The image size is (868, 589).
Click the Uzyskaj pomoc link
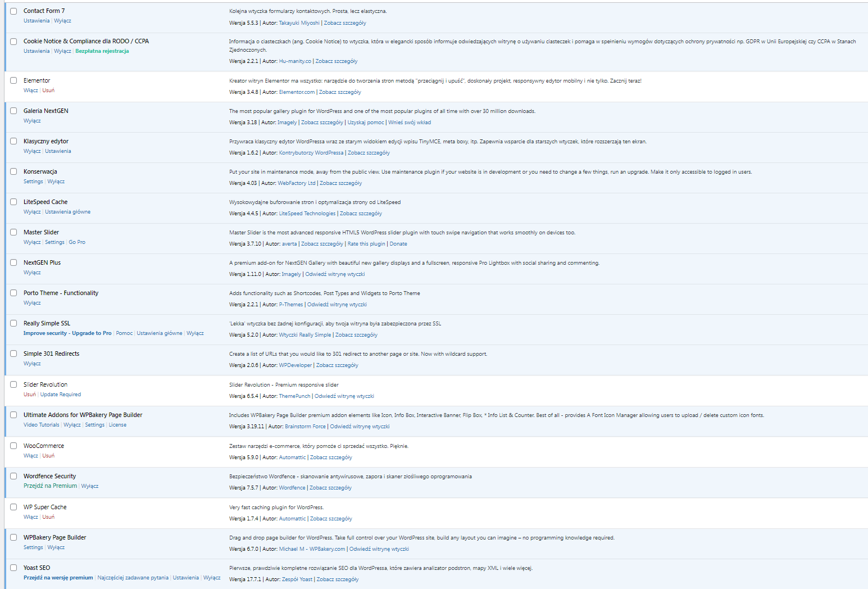pos(366,123)
